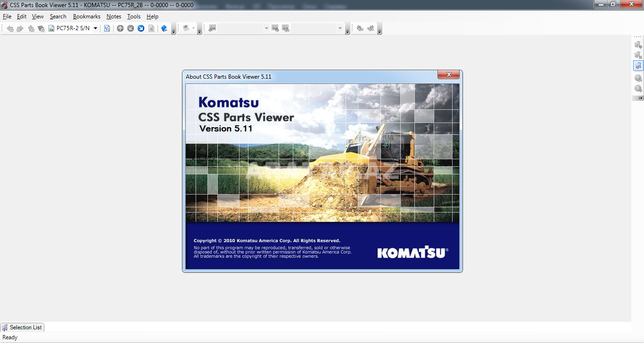Image resolution: width=644 pixels, height=343 pixels.
Task: Switch to the Selection List tab
Action: (x=22, y=327)
